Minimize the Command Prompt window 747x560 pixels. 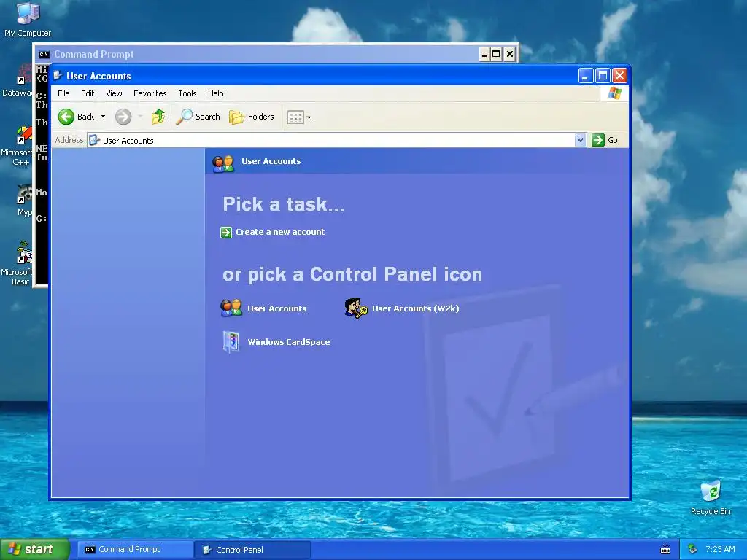pyautogui.click(x=484, y=54)
